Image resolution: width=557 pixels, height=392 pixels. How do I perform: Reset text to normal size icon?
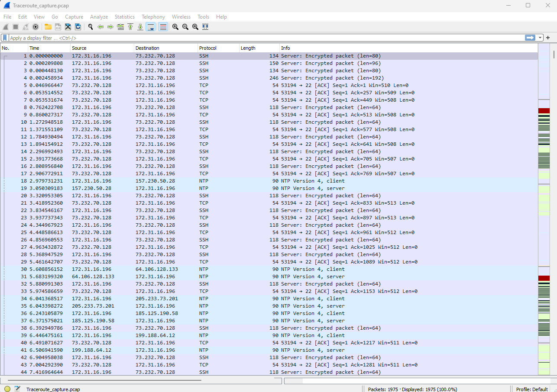point(195,27)
